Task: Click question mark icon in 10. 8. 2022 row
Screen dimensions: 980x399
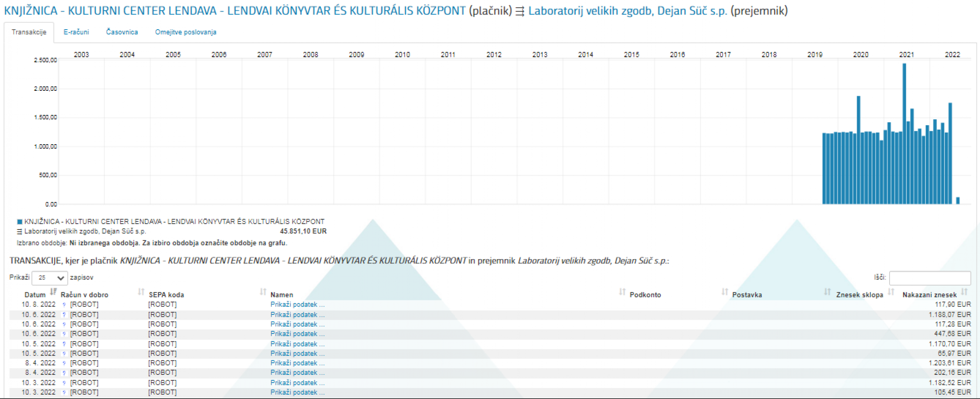Action: [64, 305]
